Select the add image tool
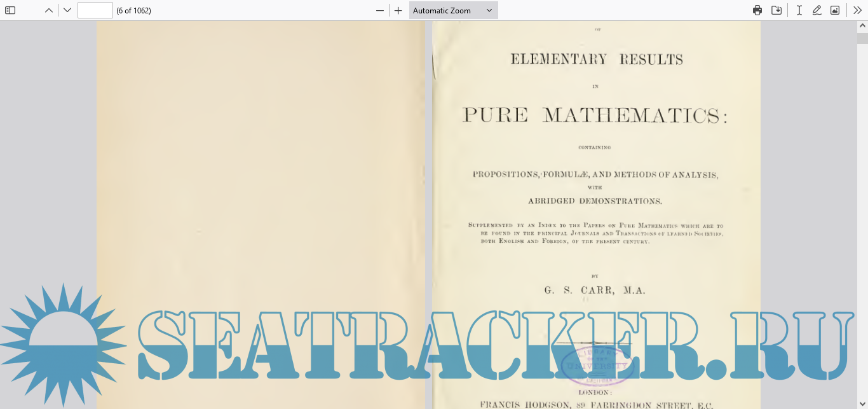Viewport: 868px width, 409px height. click(x=835, y=10)
